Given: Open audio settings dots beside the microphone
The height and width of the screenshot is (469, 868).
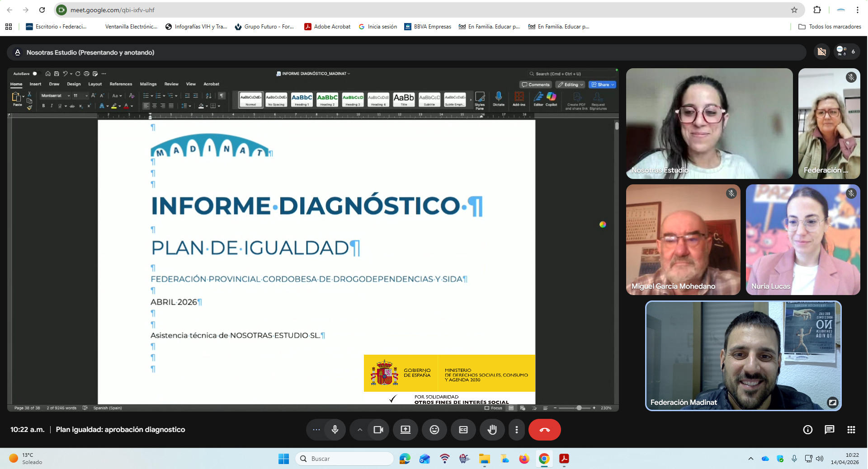Looking at the screenshot, I should click(x=316, y=430).
